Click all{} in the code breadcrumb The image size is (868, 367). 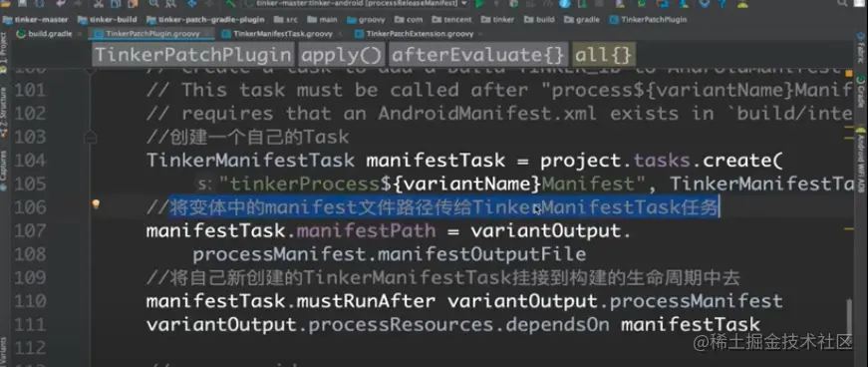tap(603, 55)
